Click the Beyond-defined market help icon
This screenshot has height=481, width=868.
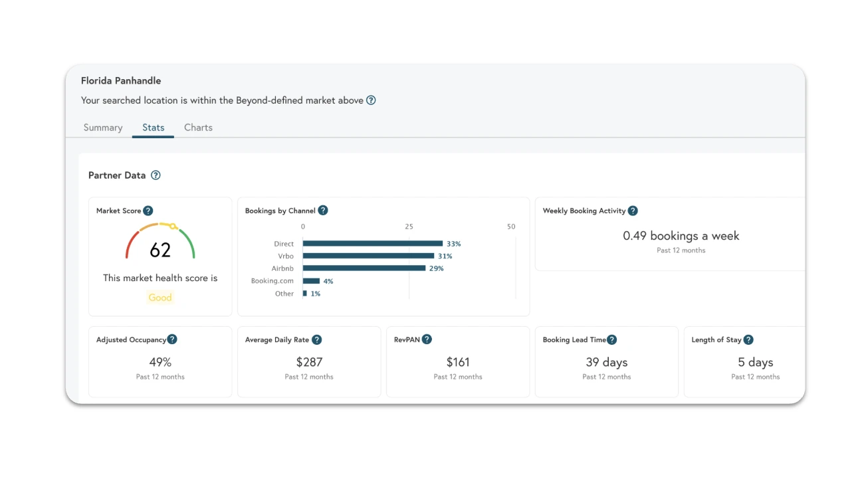click(x=371, y=100)
